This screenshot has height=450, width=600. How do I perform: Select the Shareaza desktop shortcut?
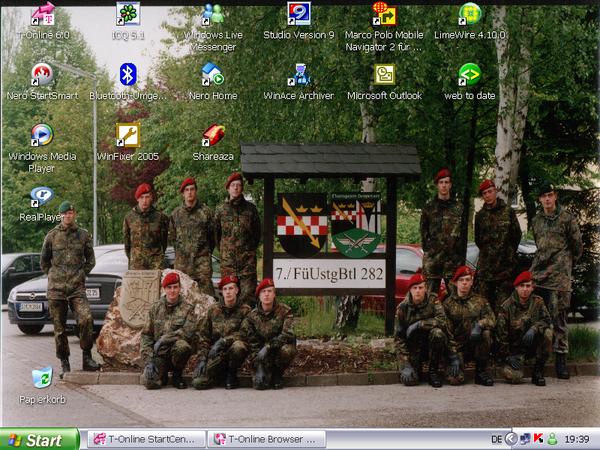coord(213,135)
